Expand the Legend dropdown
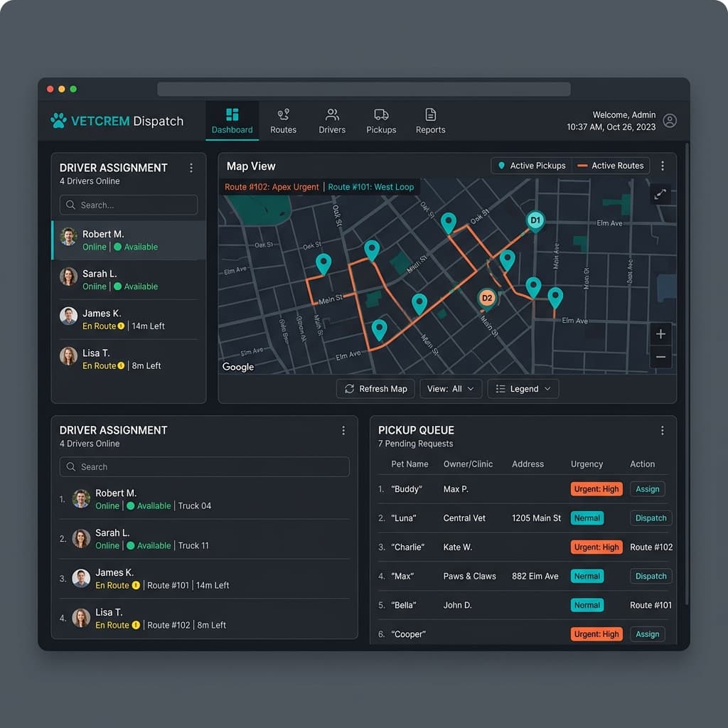This screenshot has height=728, width=728. (523, 389)
